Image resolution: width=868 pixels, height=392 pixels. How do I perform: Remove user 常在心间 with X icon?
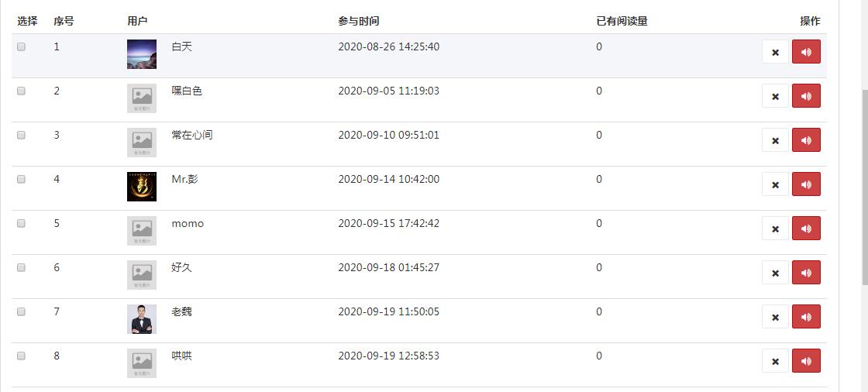775,140
